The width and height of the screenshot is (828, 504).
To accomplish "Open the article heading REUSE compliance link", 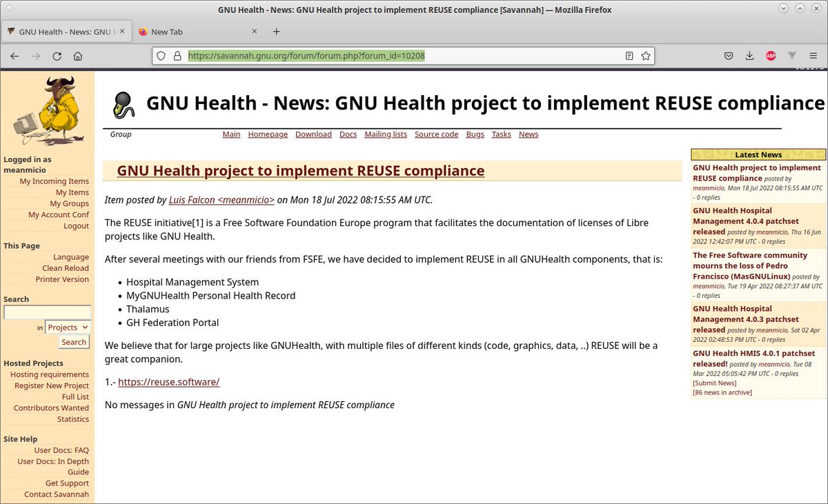I will point(301,170).
